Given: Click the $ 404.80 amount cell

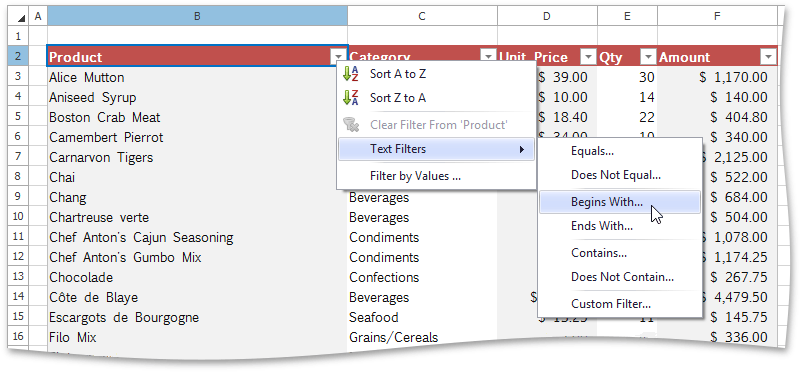Looking at the screenshot, I should click(x=717, y=117).
